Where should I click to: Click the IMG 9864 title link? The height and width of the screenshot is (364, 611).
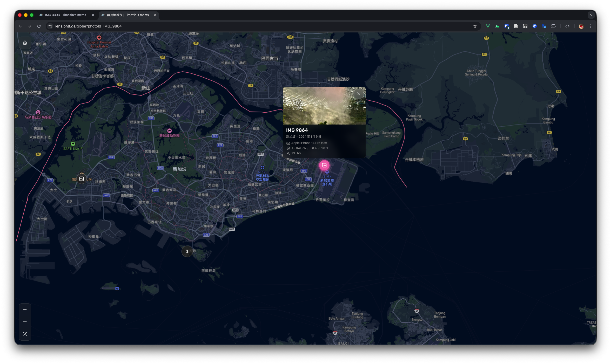(x=297, y=130)
